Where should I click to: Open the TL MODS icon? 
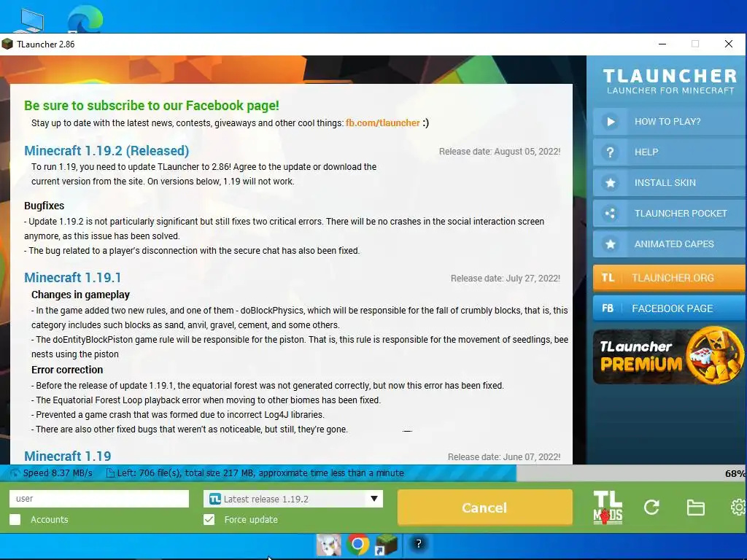[x=608, y=507]
